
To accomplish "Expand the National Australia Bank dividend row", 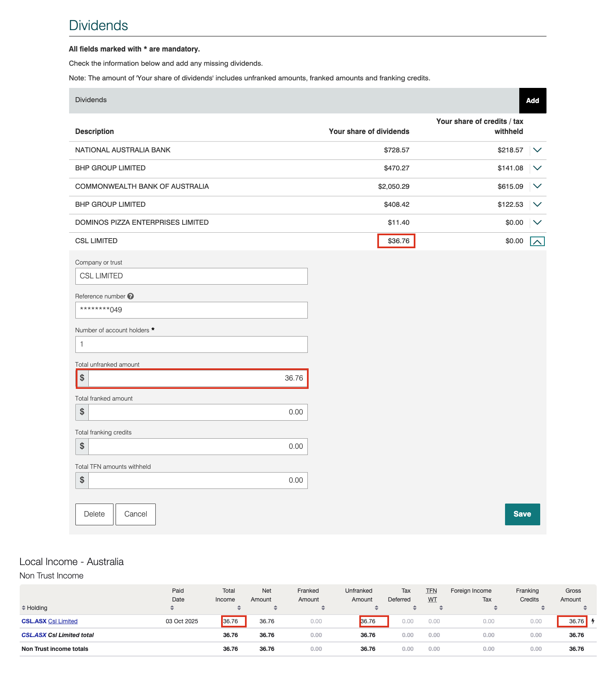I will tap(537, 150).
